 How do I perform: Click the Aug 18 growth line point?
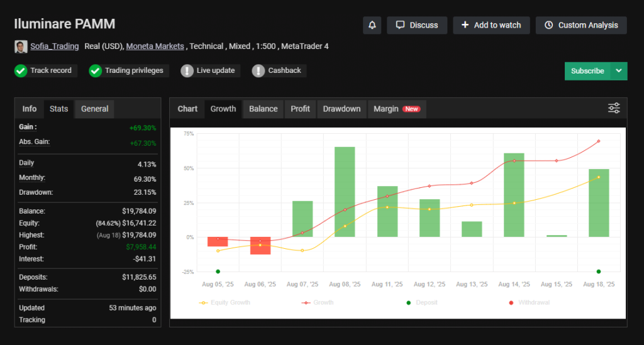tap(599, 141)
